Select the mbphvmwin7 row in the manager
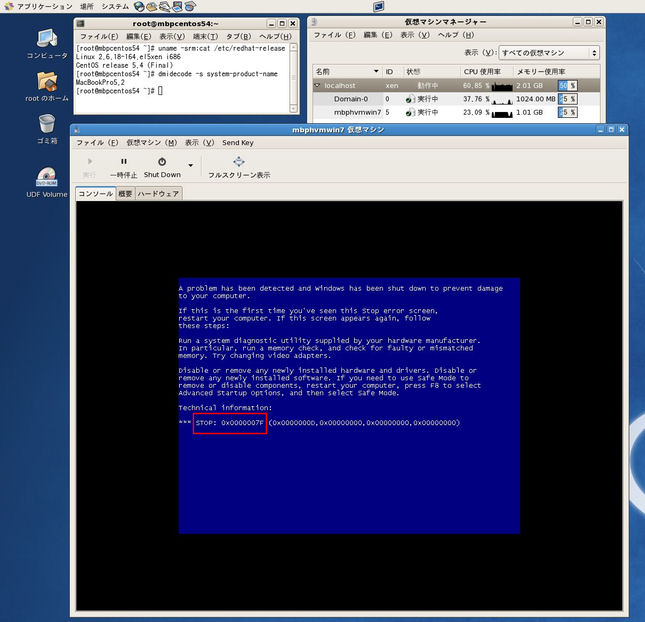Viewport: 645px width, 622px height. 456,112
